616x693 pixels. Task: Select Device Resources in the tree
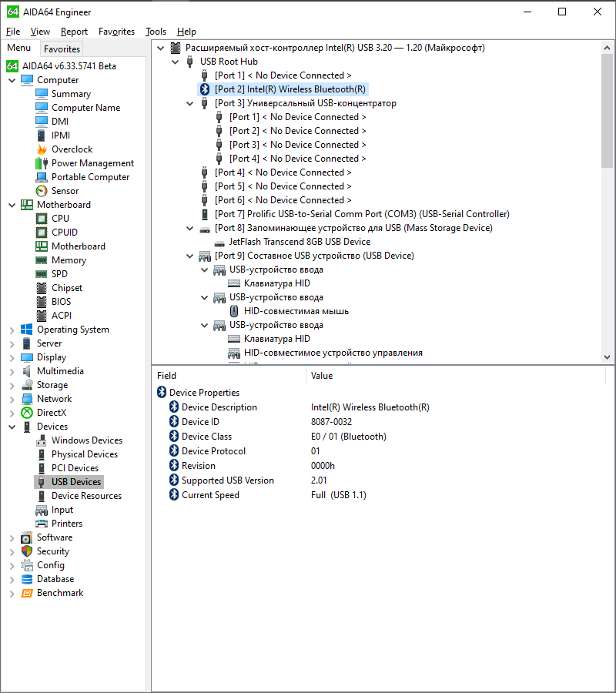(x=86, y=496)
